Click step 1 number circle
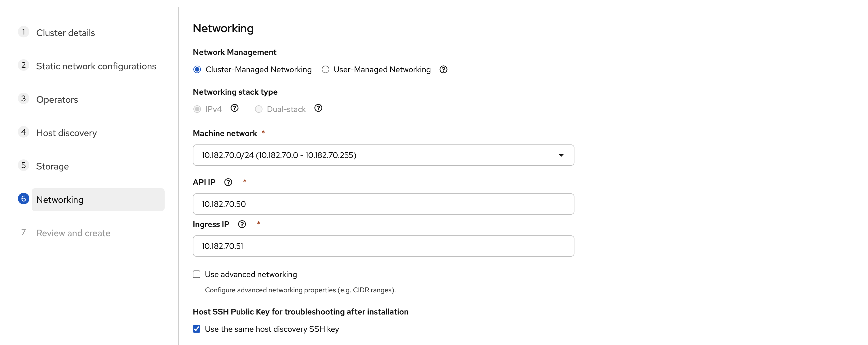The image size is (868, 345). point(24,32)
